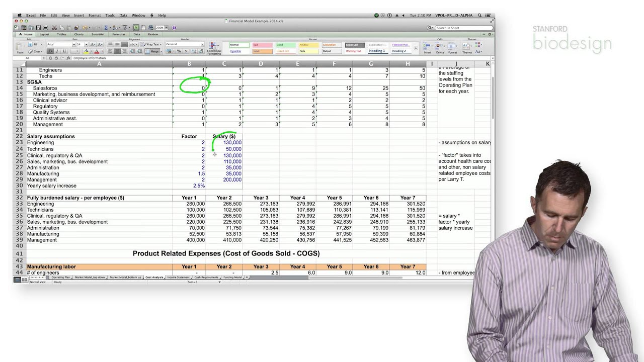The image size is (644, 362).
Task: Switch to Page Layout view at bottom left
Action: pos(24,279)
